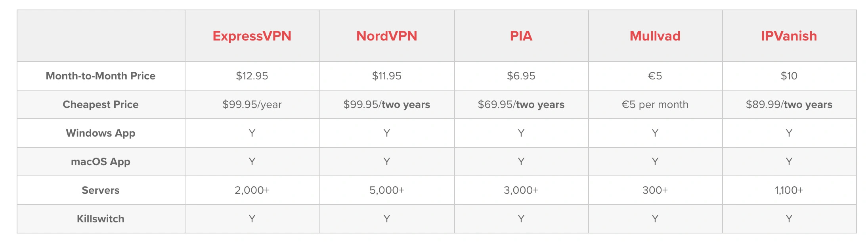Screen dimensions: 868x243
Task: Select the $89.99/two years cell
Action: (789, 104)
